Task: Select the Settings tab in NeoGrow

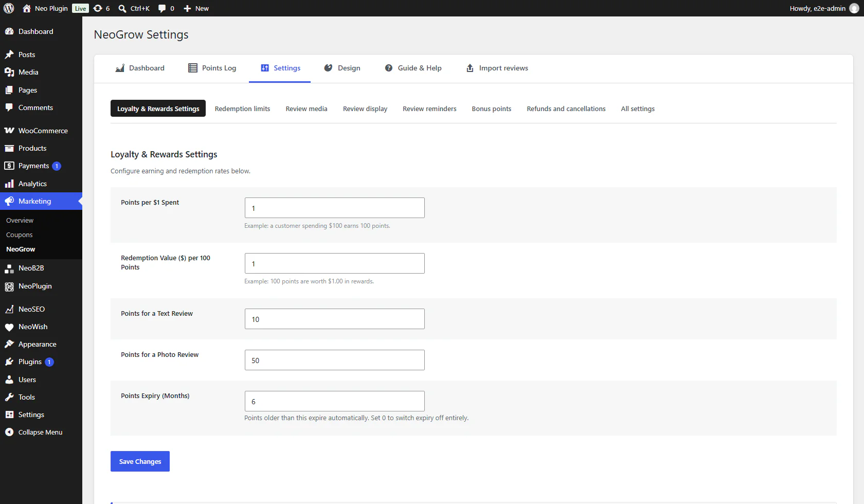Action: [x=280, y=68]
